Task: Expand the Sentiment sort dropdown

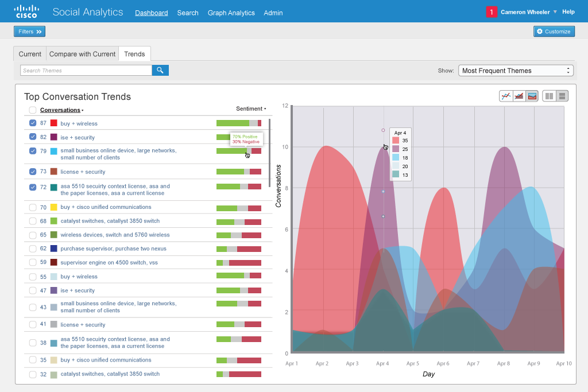Action: tap(251, 108)
